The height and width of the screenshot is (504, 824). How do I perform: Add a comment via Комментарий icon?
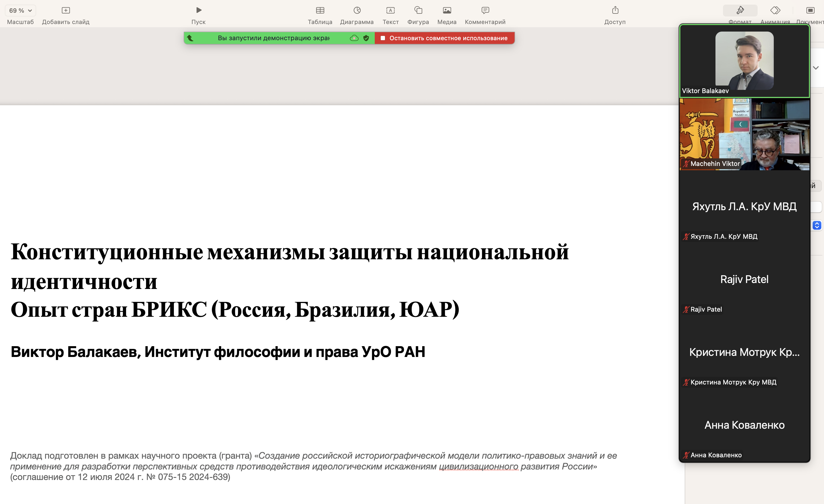click(x=485, y=10)
